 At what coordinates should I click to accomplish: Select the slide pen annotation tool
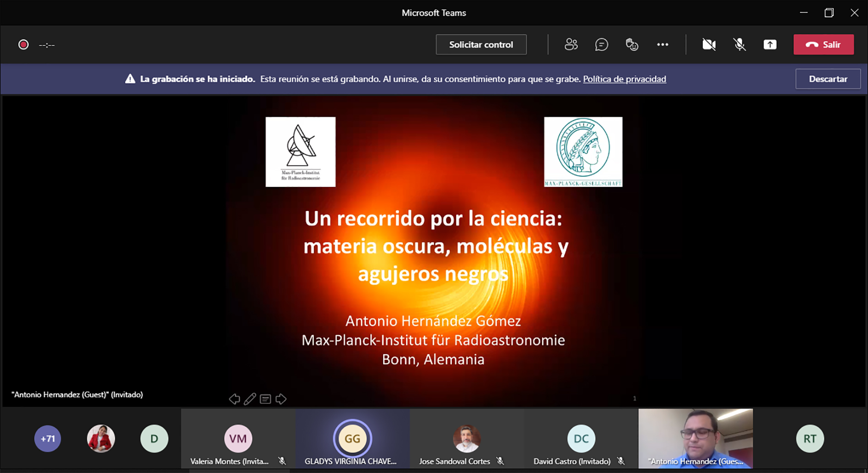coord(250,399)
